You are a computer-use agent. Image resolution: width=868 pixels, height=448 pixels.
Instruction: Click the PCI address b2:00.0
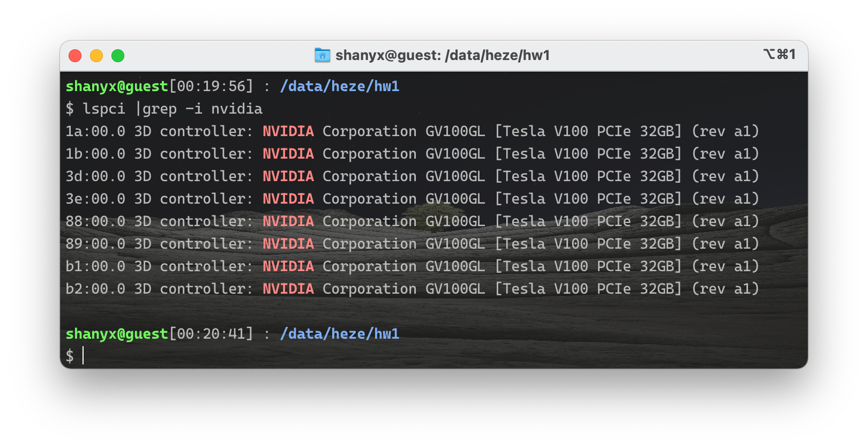pos(95,289)
